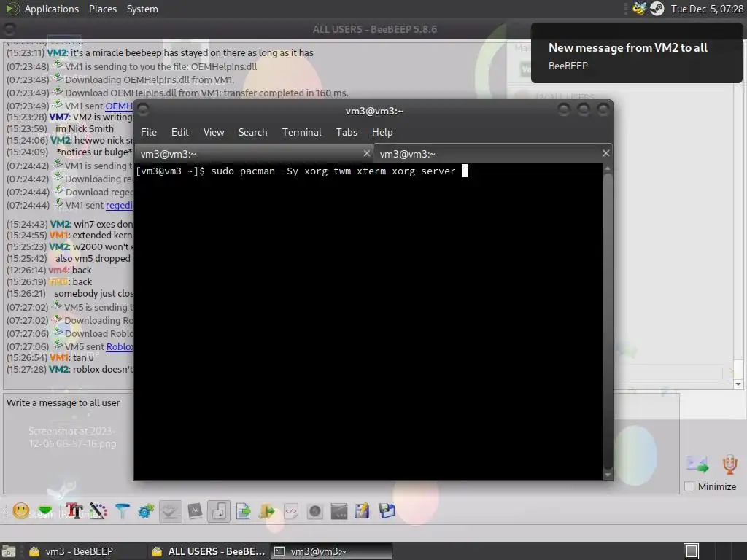Open the chat settings gears icon
Screen dimensions: 747x560
[x=146, y=511]
